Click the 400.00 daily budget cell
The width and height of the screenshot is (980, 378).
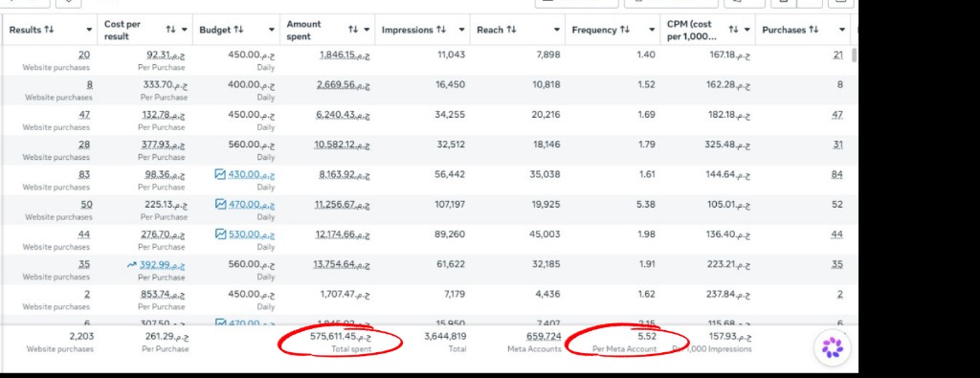(x=252, y=84)
